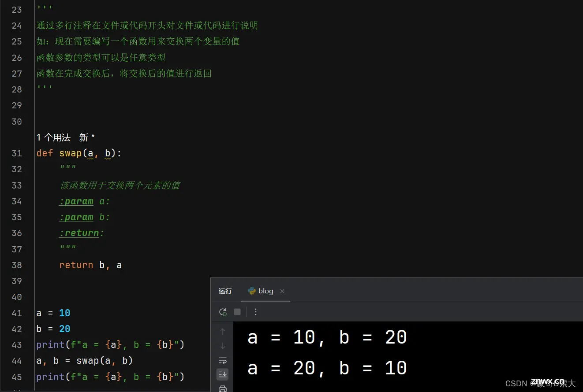Print the console output
583x392 pixels.
point(223,388)
